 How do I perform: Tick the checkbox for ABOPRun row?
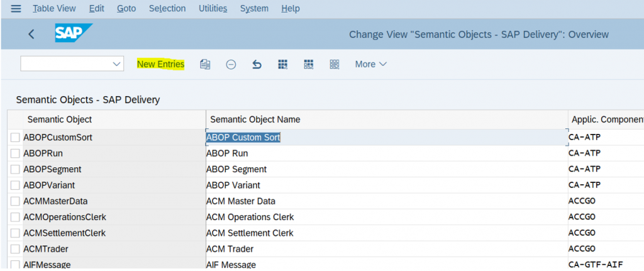coord(15,153)
